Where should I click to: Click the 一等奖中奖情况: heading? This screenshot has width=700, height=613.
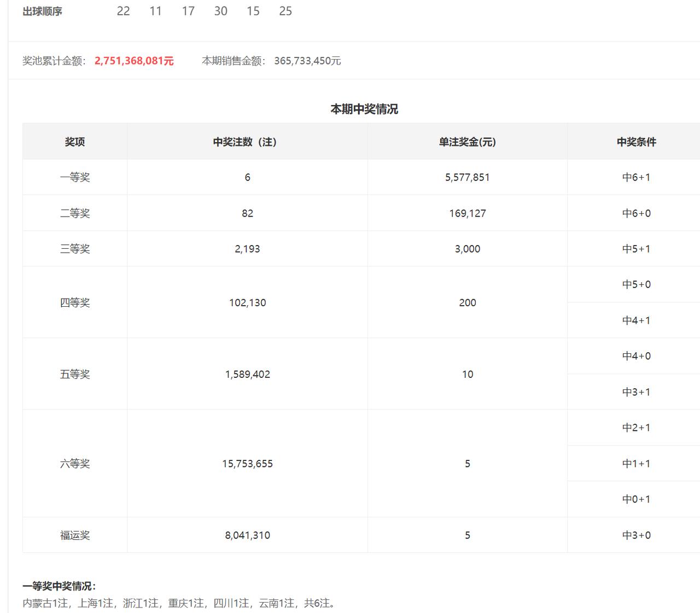click(60, 586)
